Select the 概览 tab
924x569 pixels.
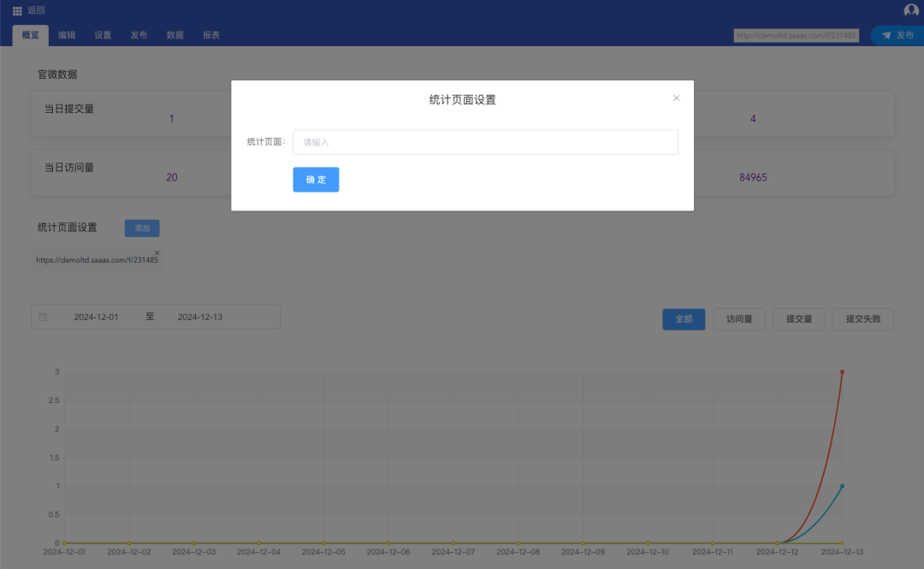pyautogui.click(x=30, y=35)
